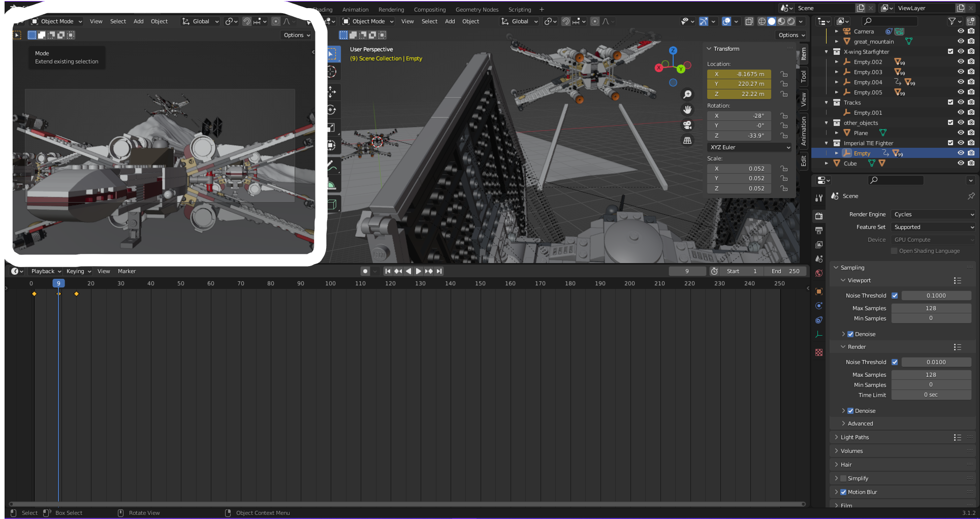
Task: Switch to the Compositing workspace tab
Action: pyautogui.click(x=430, y=10)
